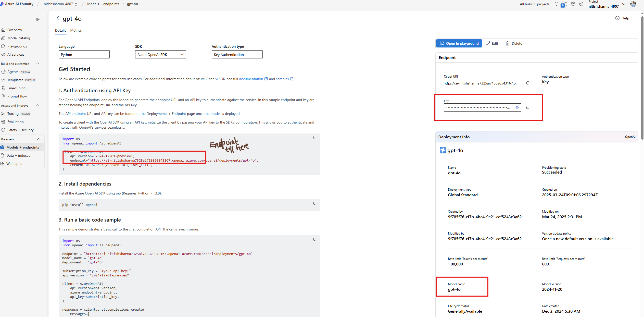Collapse the Build and customize section

pos(38,64)
